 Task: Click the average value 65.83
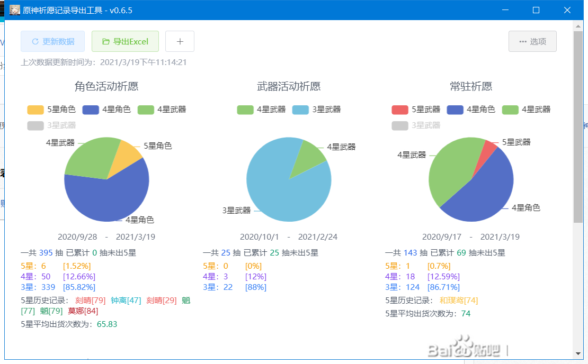tap(107, 324)
